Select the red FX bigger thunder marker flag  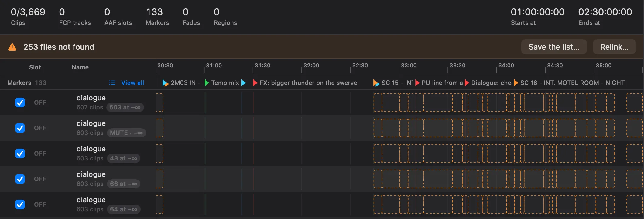pos(255,83)
